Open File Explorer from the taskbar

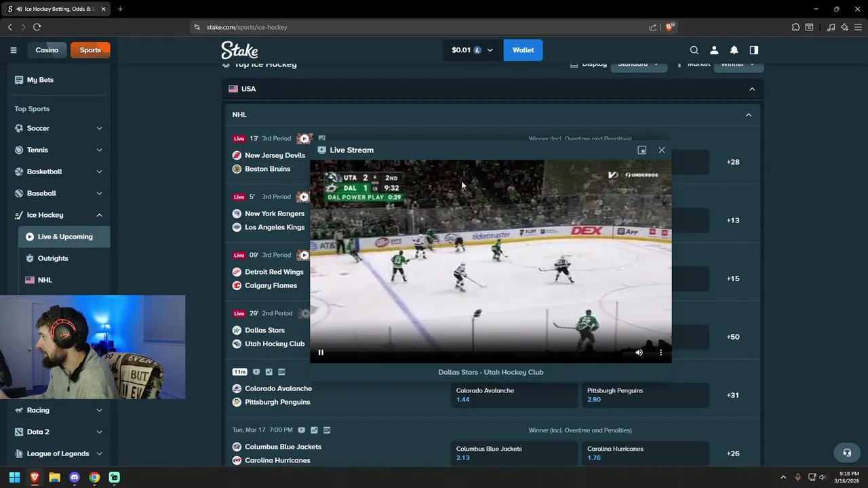pos(54,477)
